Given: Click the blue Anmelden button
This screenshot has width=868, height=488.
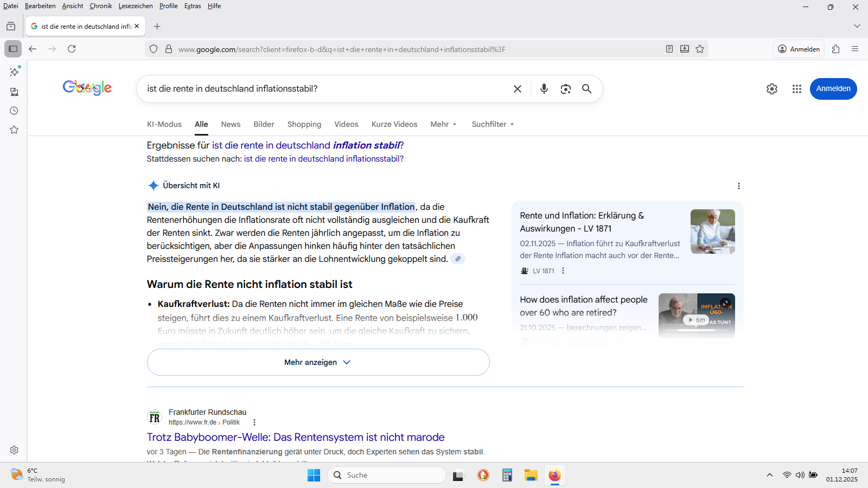Looking at the screenshot, I should point(833,89).
